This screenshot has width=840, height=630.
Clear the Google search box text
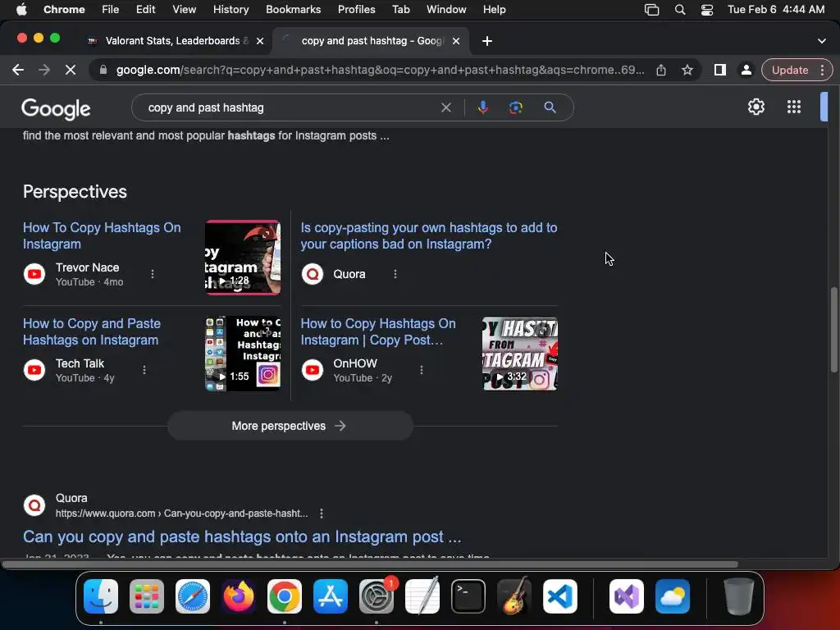tap(445, 107)
